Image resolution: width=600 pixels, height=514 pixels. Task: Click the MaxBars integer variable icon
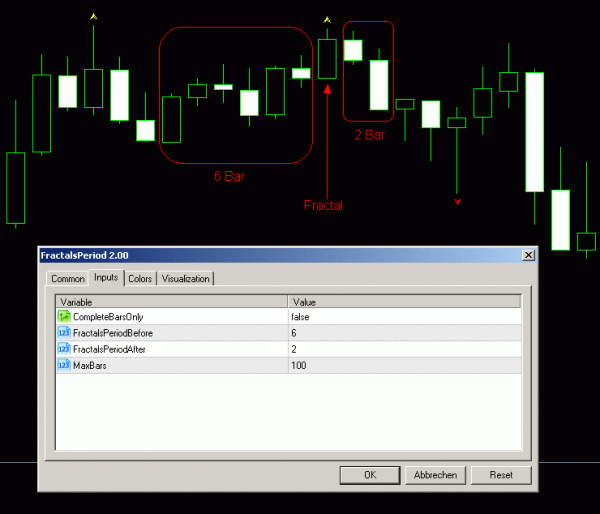click(64, 365)
